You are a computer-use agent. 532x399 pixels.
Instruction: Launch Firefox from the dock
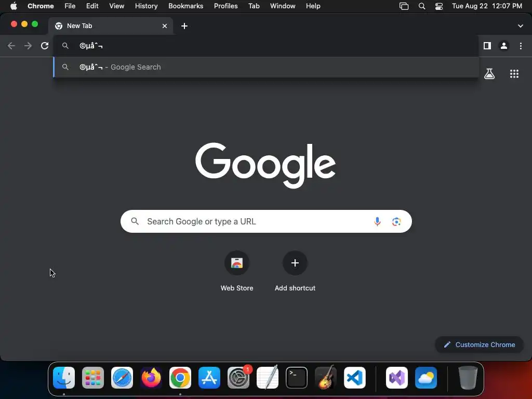[151, 378]
